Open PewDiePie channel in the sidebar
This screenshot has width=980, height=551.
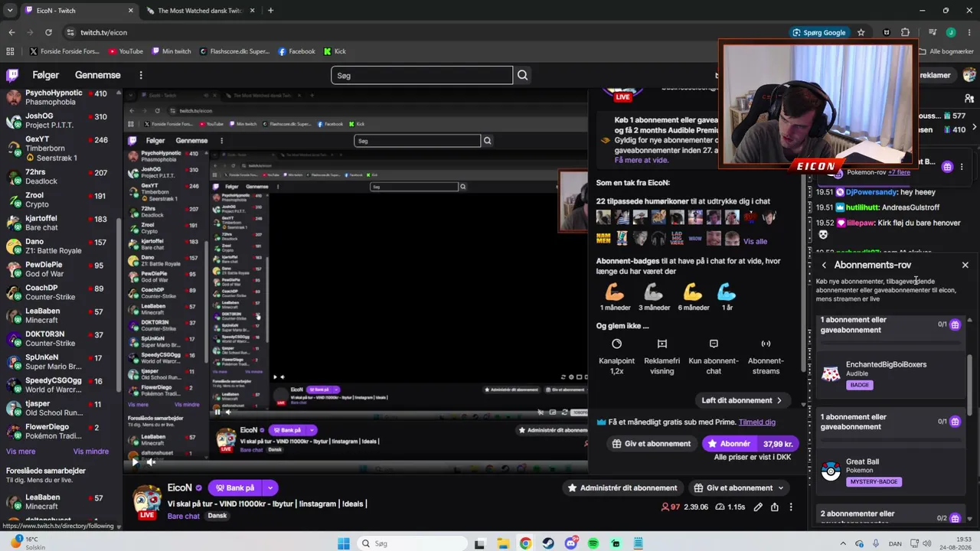click(58, 269)
